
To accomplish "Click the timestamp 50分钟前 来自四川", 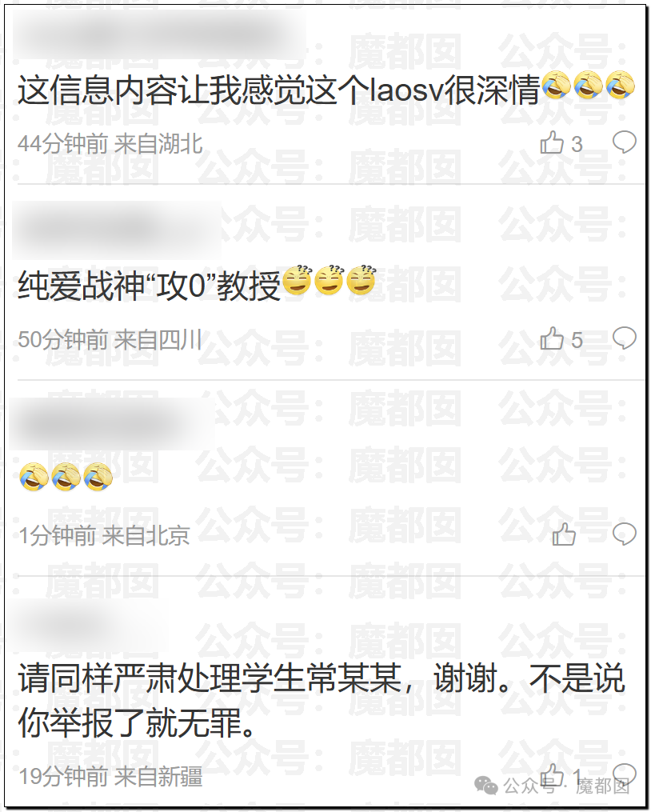I will [110, 340].
